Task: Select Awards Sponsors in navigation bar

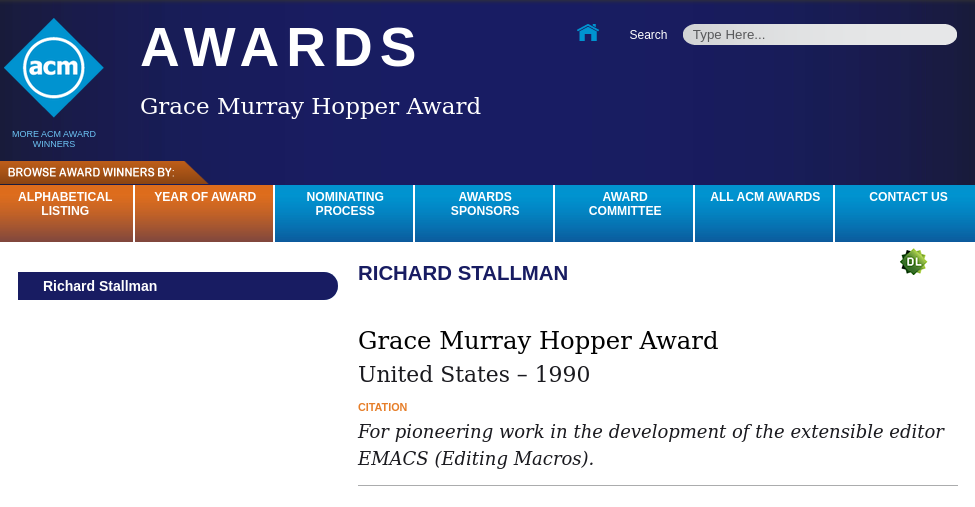Action: (485, 204)
